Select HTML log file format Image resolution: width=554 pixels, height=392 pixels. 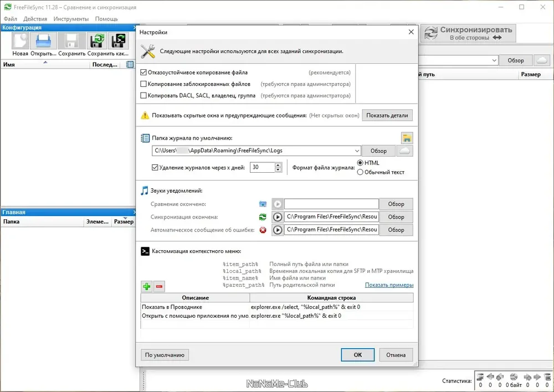360,163
